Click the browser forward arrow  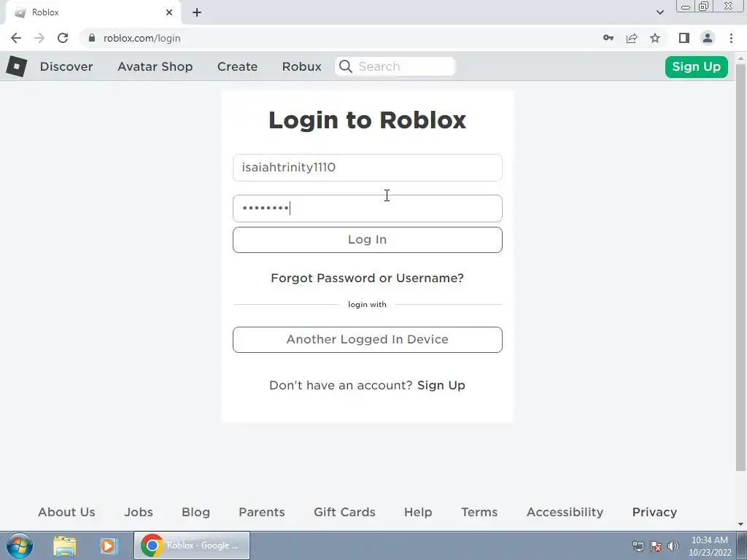point(39,38)
